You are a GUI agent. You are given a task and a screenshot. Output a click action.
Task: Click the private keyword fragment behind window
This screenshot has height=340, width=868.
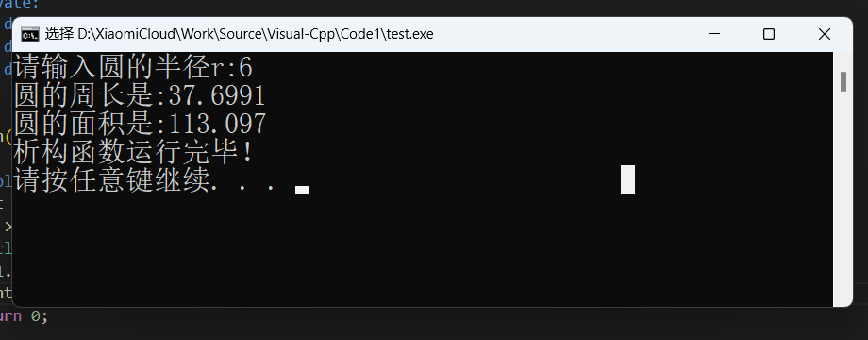point(20,4)
